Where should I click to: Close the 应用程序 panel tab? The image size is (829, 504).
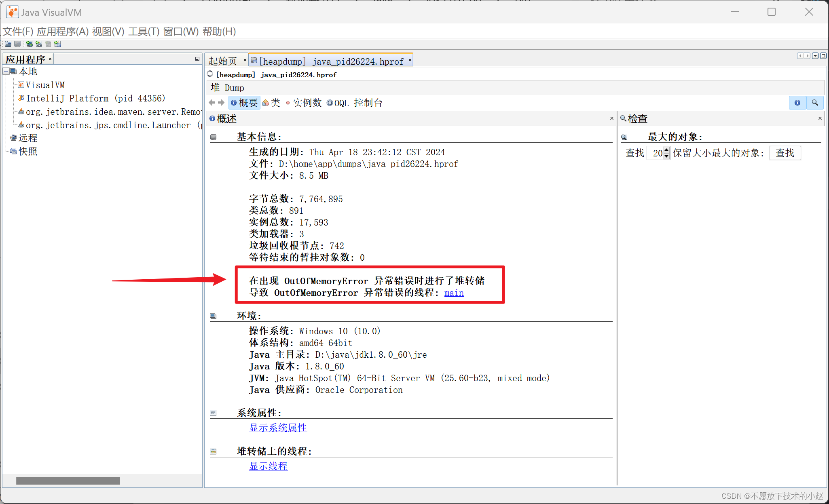(50, 59)
